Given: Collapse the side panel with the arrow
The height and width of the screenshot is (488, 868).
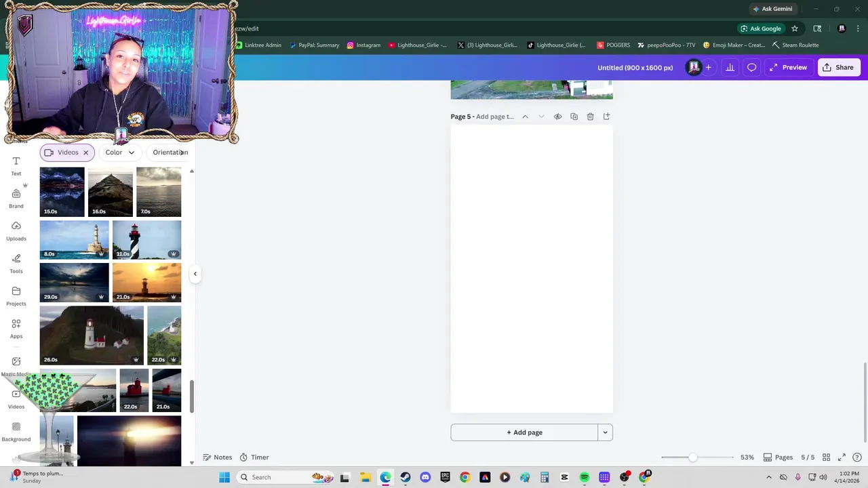Looking at the screenshot, I should click(x=195, y=274).
